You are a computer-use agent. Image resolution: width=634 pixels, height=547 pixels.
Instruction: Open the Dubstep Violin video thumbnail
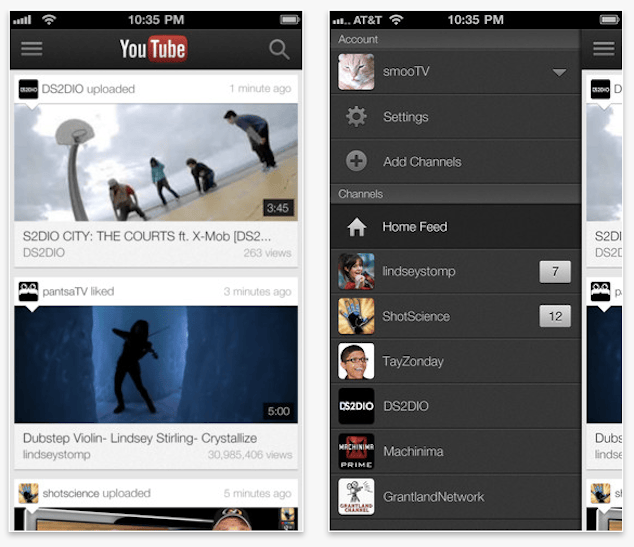point(156,364)
